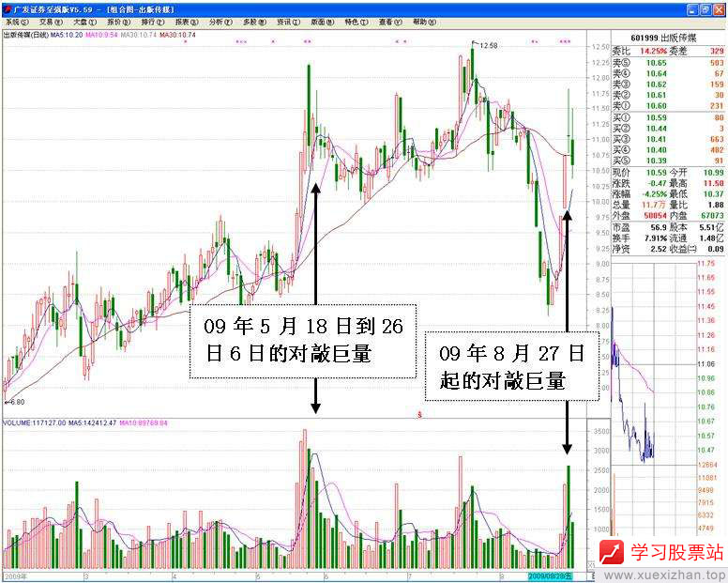Viewport: 728px width, 583px height.
Task: Minimize the 广发证券 window
Action: pyautogui.click(x=692, y=9)
